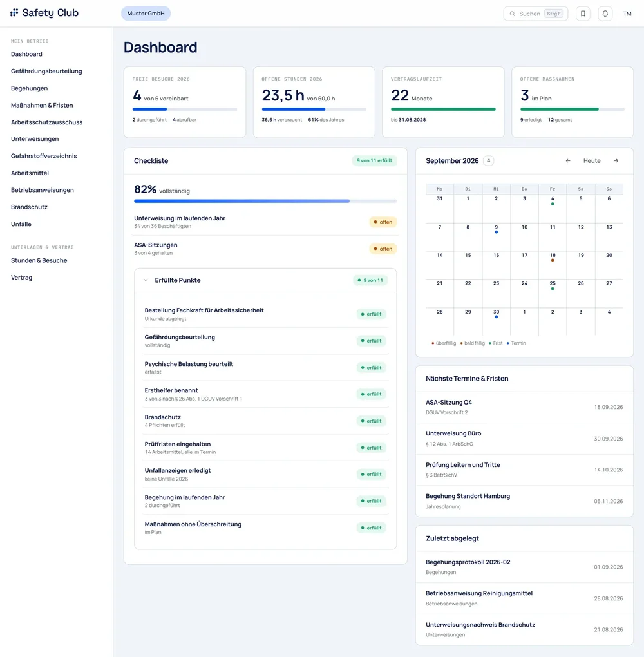
Task: Select September 18 in calendar
Action: [x=553, y=265]
